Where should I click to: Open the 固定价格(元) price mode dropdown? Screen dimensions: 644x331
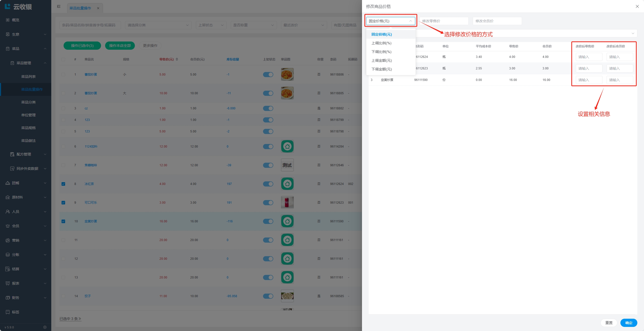390,21
